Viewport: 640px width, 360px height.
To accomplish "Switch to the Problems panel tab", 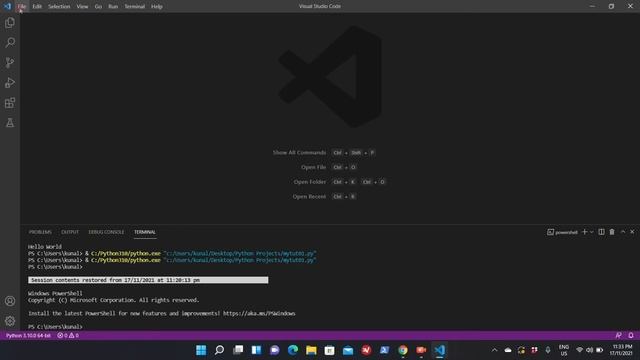I will (40, 232).
